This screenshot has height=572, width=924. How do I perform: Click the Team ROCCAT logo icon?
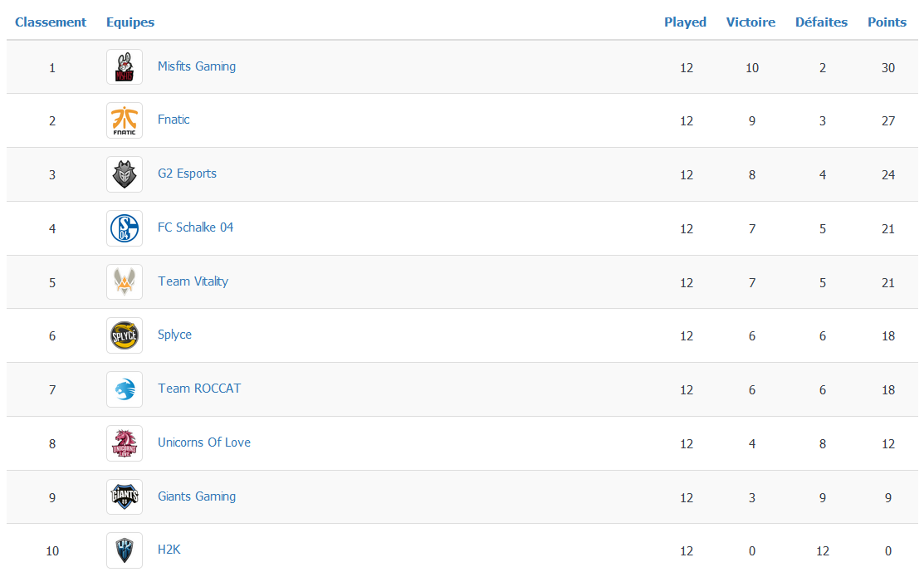125,389
